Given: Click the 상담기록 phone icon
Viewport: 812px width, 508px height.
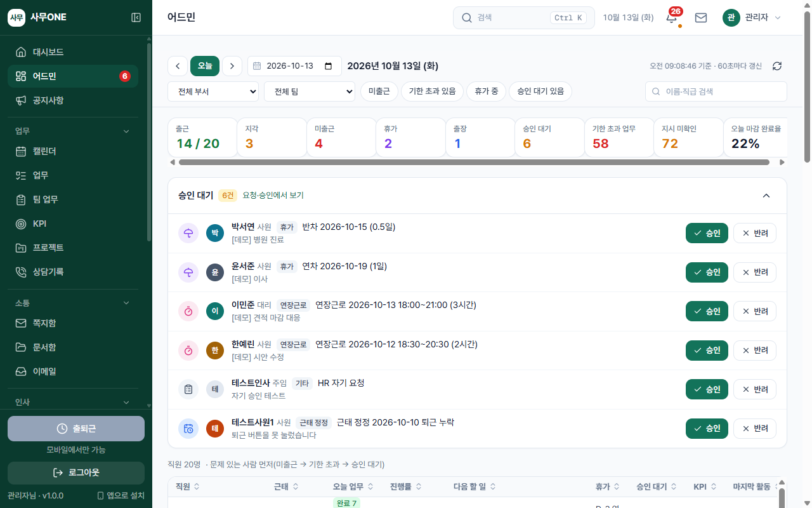Looking at the screenshot, I should [x=21, y=272].
